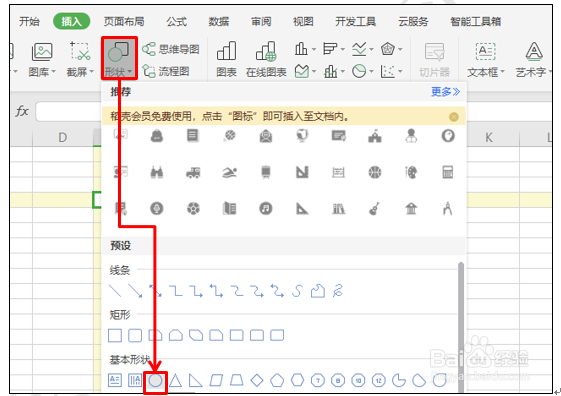
Task: Open the 截屏 screenshot tool
Action: click(80, 59)
